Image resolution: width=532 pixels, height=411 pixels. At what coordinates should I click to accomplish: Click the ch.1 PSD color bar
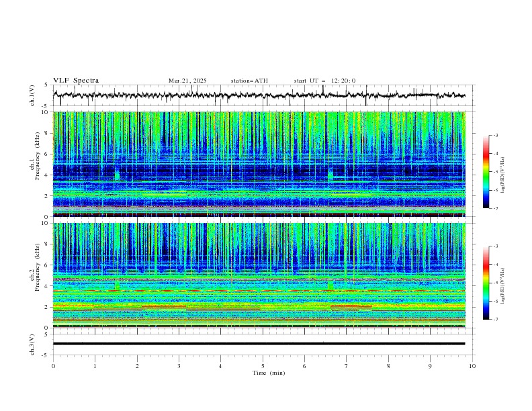pyautogui.click(x=486, y=172)
